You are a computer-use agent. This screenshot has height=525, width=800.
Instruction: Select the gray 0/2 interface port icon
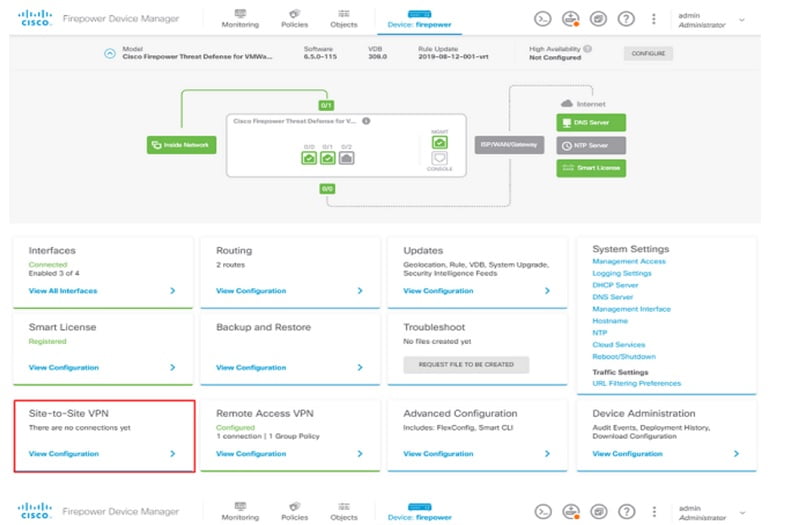click(x=346, y=158)
